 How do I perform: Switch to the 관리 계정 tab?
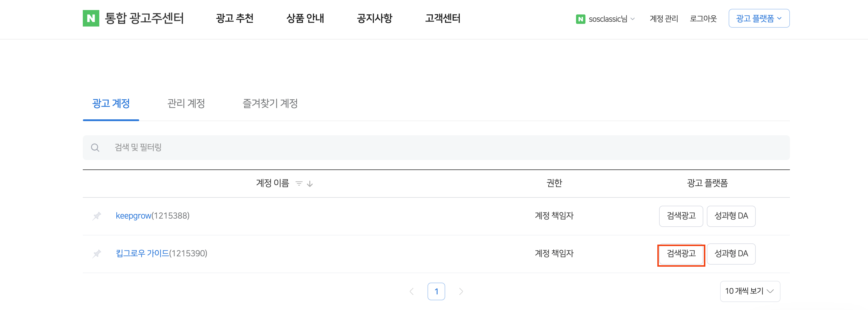tap(186, 103)
